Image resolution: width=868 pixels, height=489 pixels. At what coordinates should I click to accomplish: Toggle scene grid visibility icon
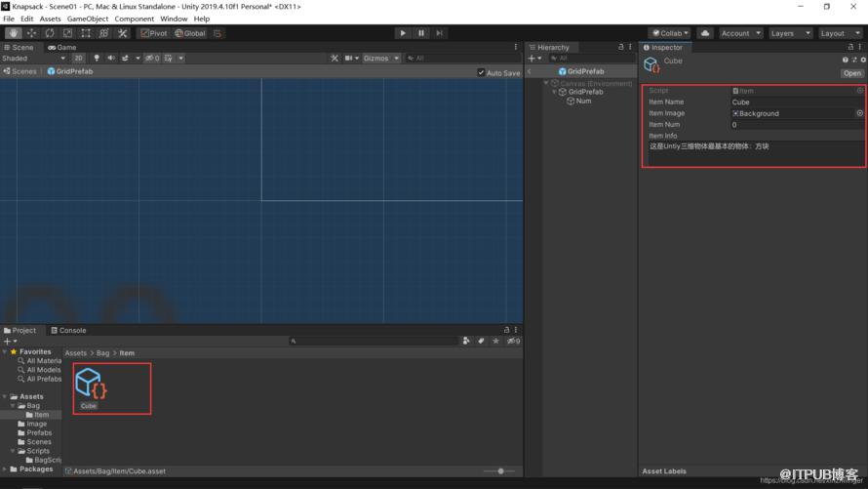(x=169, y=59)
